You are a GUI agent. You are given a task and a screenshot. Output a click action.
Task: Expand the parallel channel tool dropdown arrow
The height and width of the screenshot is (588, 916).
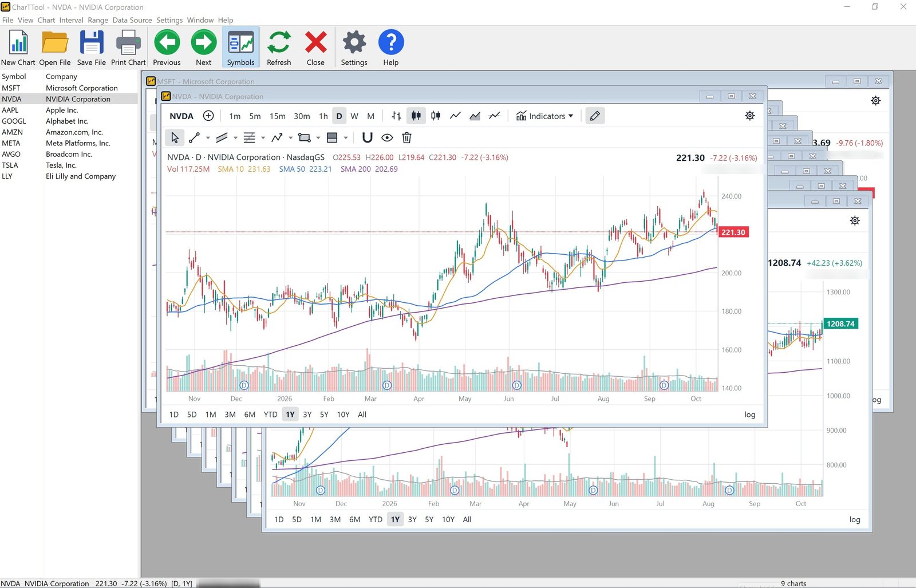pyautogui.click(x=235, y=138)
